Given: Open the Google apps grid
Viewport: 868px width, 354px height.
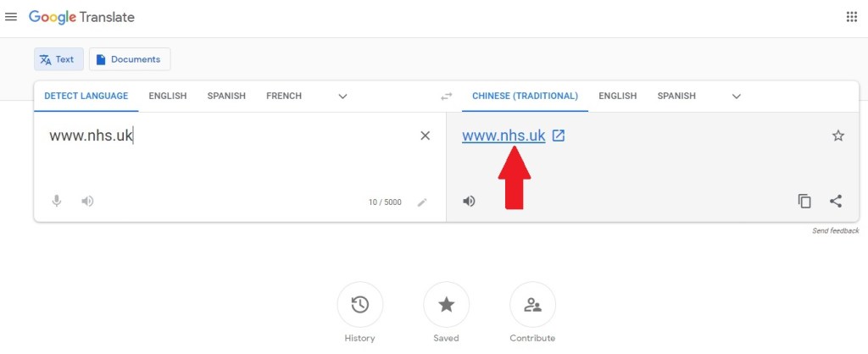Looking at the screenshot, I should [851, 17].
